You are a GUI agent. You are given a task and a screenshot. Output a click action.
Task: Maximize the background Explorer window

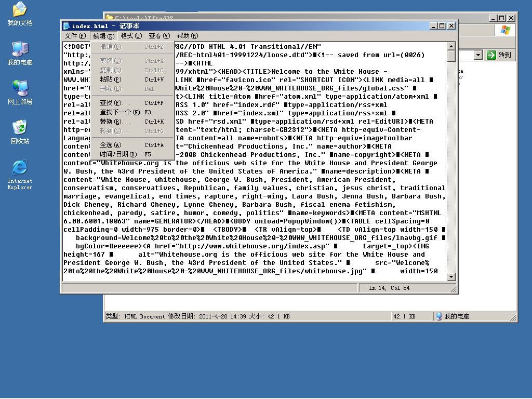502,18
